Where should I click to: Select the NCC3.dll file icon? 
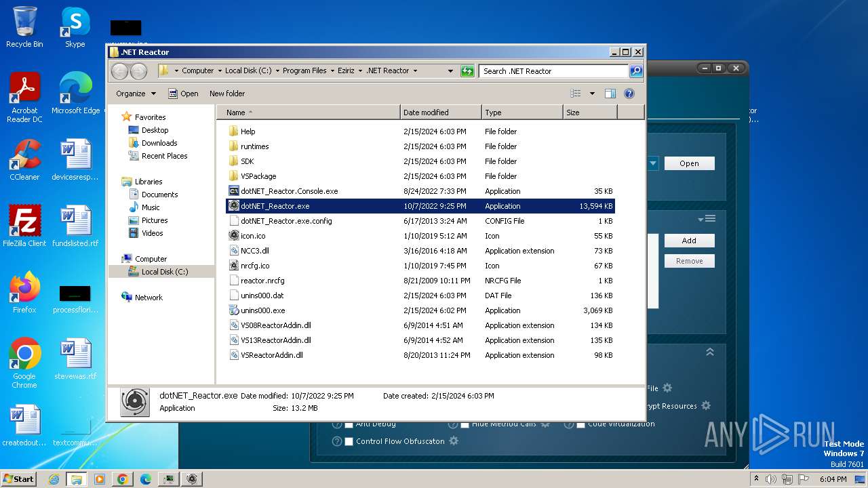[x=234, y=251]
